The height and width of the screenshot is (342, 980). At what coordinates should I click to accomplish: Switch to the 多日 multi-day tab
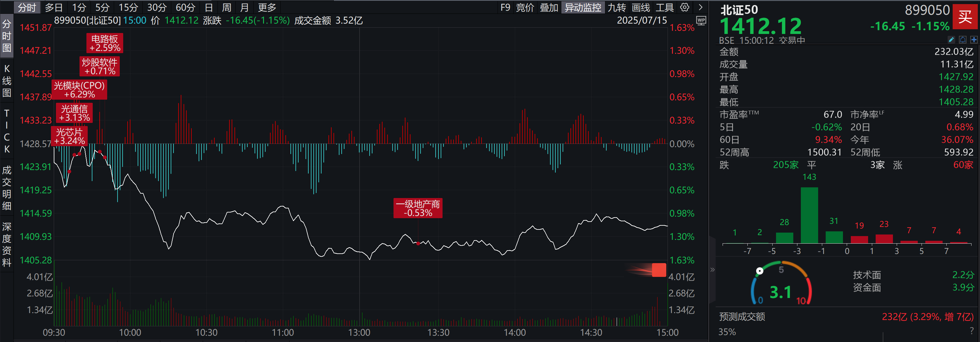tap(54, 7)
